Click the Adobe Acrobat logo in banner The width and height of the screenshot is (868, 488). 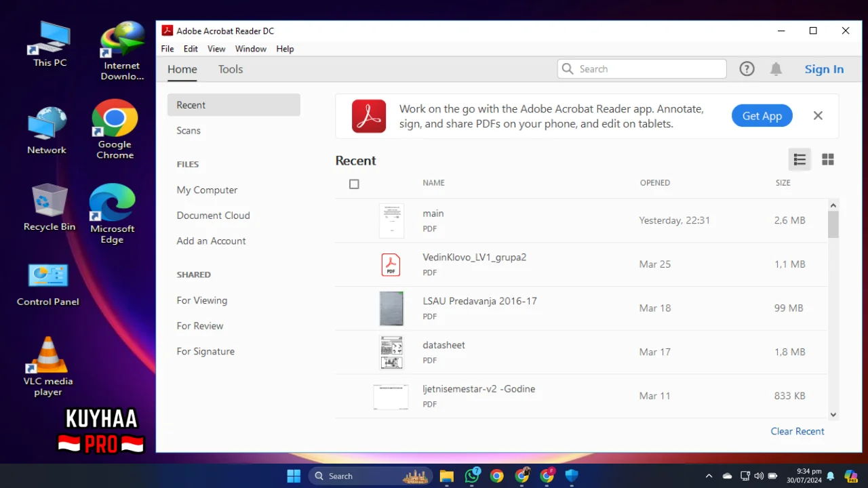coord(369,116)
